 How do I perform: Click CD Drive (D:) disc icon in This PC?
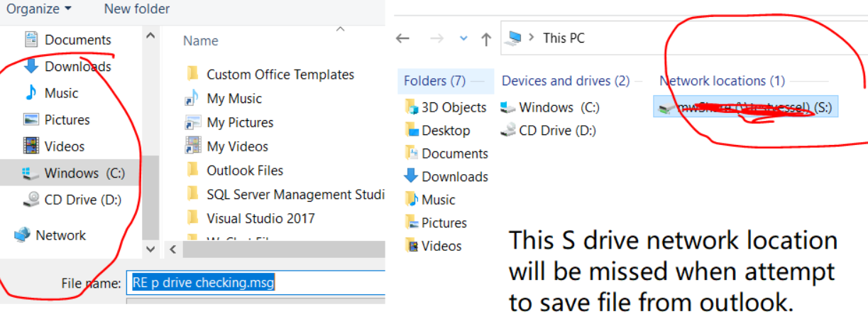point(508,131)
